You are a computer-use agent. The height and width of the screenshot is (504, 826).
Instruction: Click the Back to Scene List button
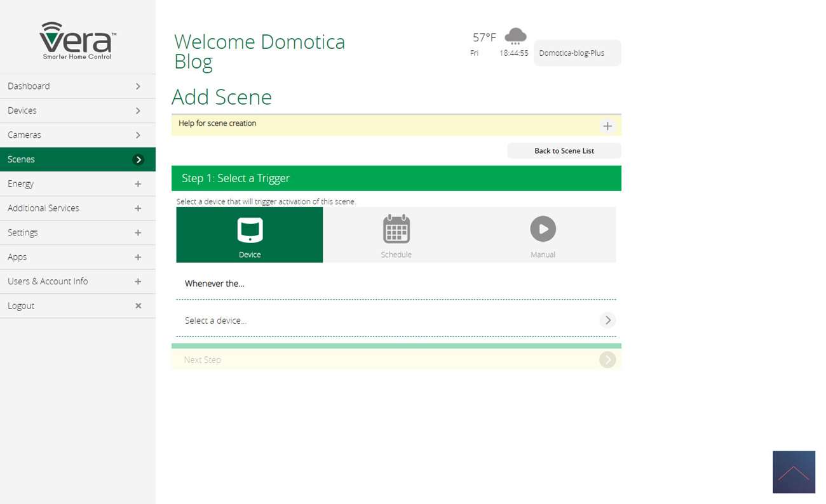click(x=564, y=151)
